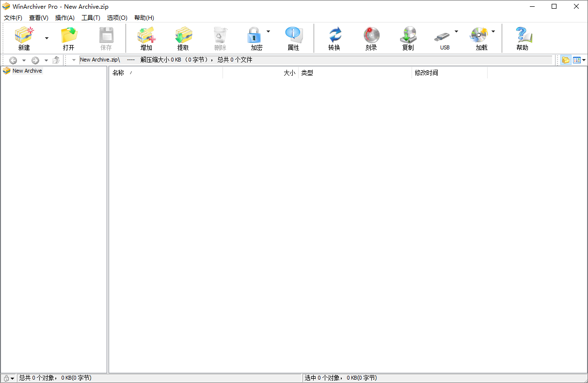
Task: Convert the archive with 转换
Action: pos(334,38)
